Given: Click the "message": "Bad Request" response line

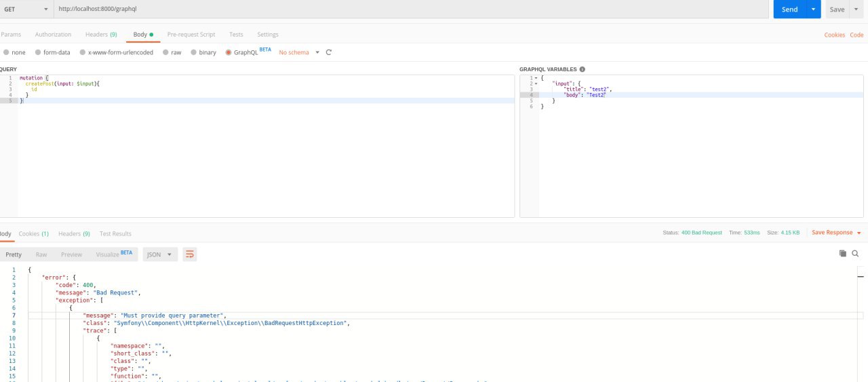Looking at the screenshot, I should 98,292.
